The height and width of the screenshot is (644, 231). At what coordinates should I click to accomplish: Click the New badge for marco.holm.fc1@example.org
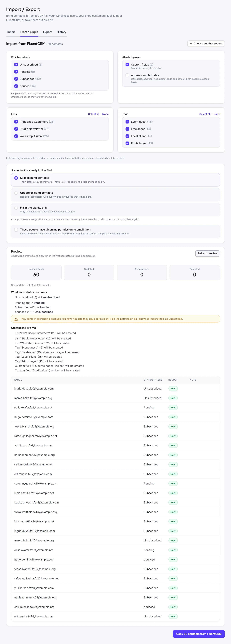click(173, 398)
